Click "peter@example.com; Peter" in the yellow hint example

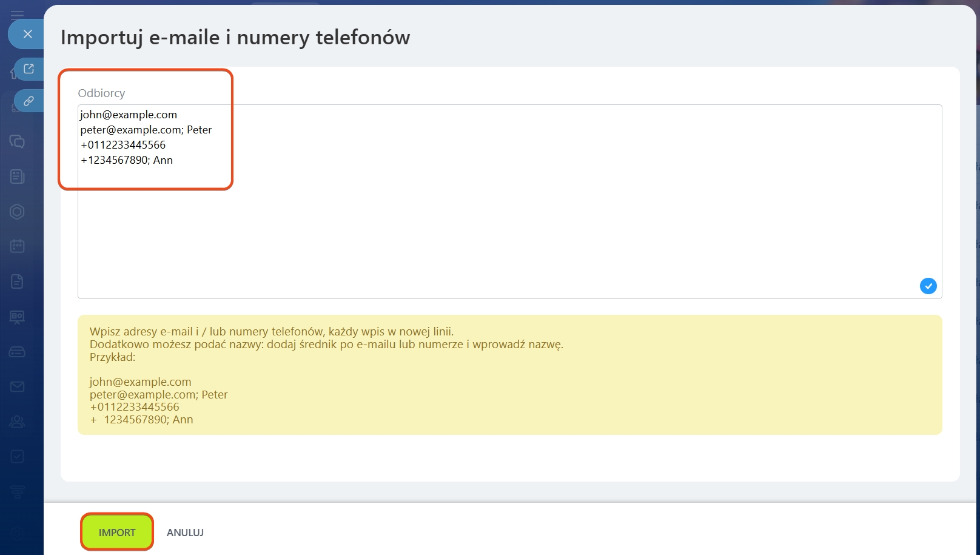[x=158, y=395]
